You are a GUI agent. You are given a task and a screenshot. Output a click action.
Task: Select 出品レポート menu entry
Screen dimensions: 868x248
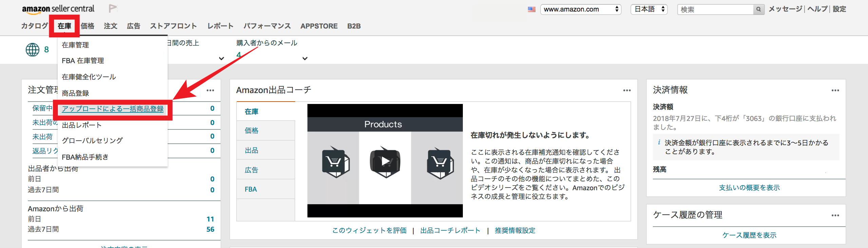point(82,125)
